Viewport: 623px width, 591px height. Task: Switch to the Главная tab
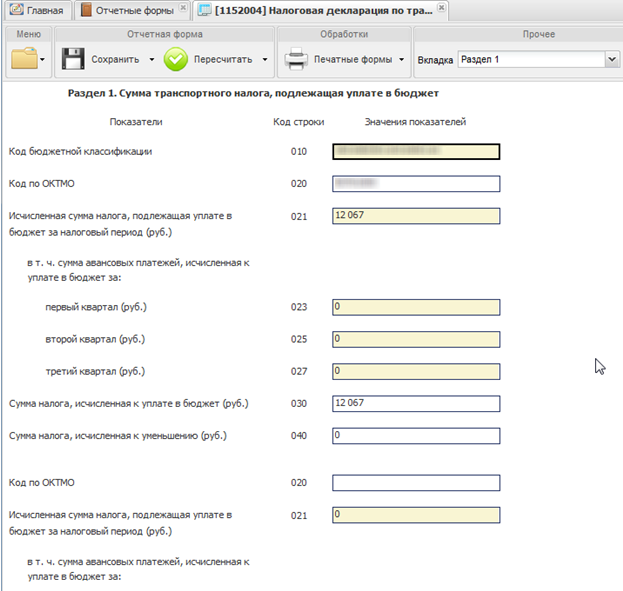37,10
